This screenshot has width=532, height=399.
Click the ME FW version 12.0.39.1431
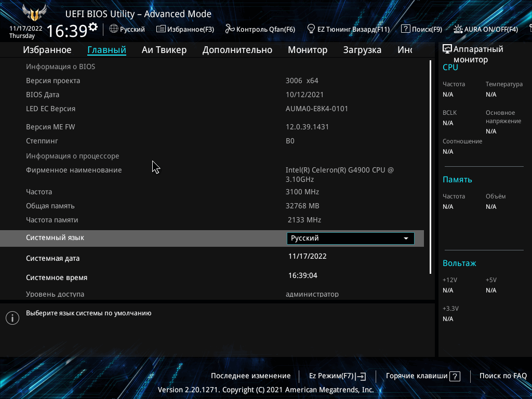(307, 127)
